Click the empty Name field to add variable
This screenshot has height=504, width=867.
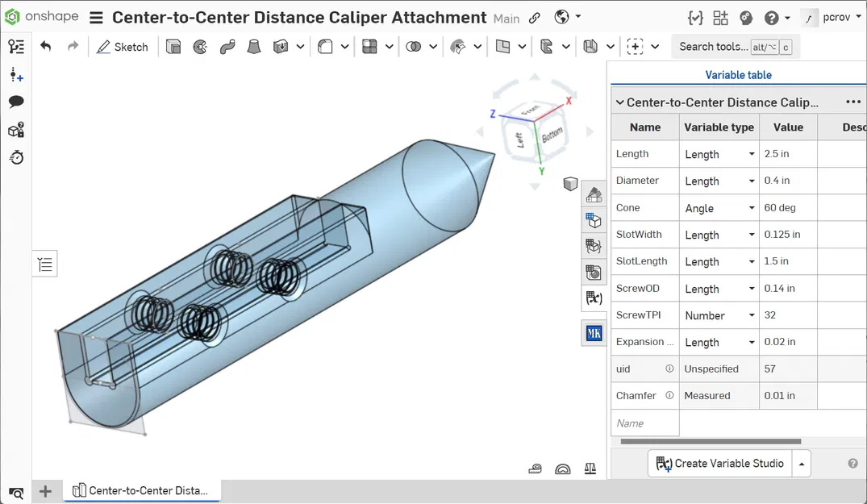tap(644, 423)
